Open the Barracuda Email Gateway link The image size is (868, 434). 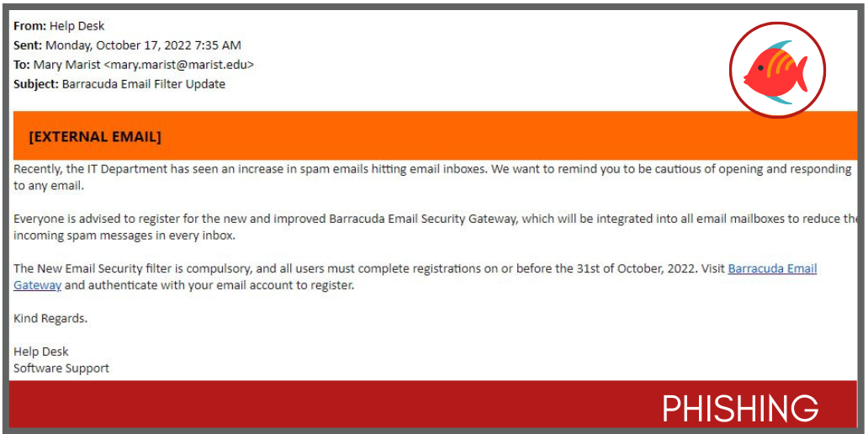pyautogui.click(x=771, y=269)
